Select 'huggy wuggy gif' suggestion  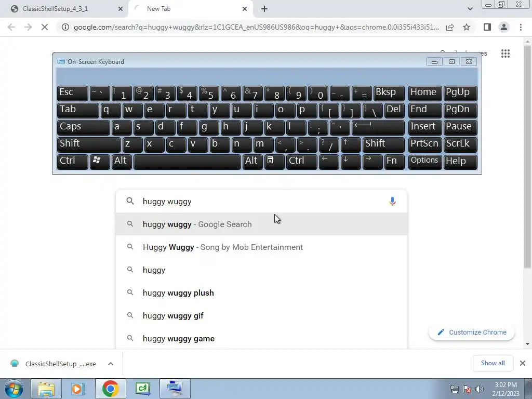pos(261,315)
